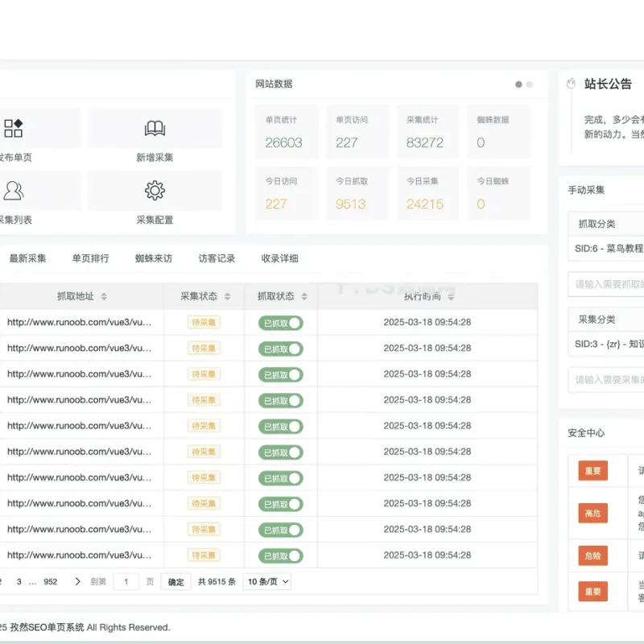
Task: Click the runoob URL in the first row
Action: [79, 323]
